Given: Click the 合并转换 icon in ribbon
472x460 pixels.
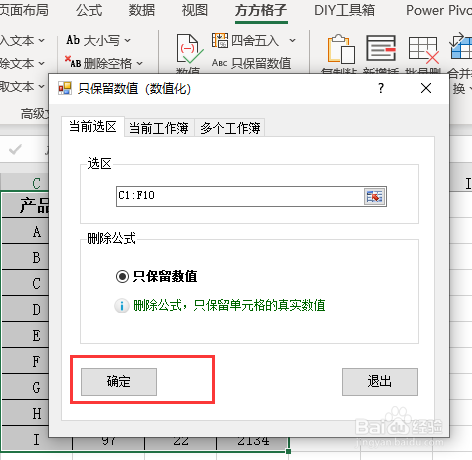Looking at the screenshot, I should [461, 46].
